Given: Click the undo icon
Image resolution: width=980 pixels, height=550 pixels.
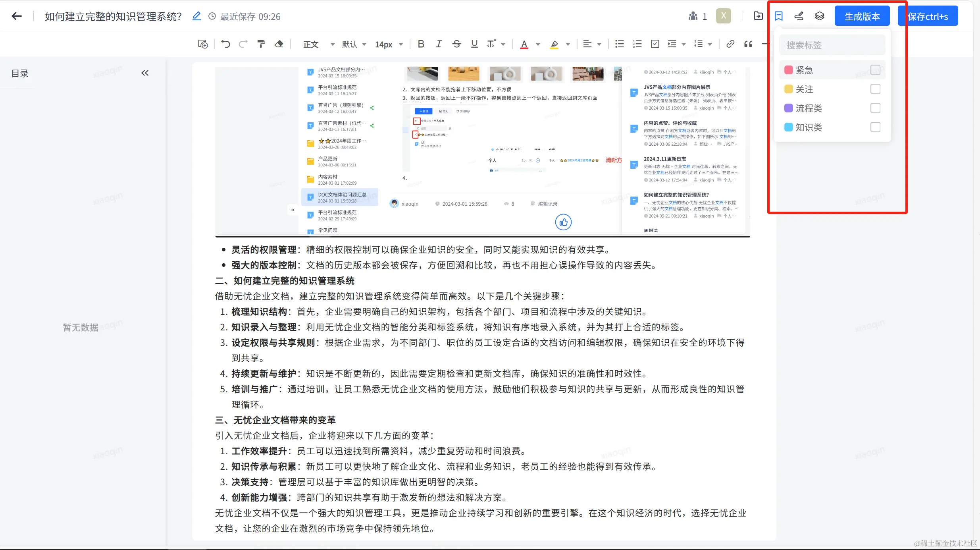Looking at the screenshot, I should (x=225, y=44).
